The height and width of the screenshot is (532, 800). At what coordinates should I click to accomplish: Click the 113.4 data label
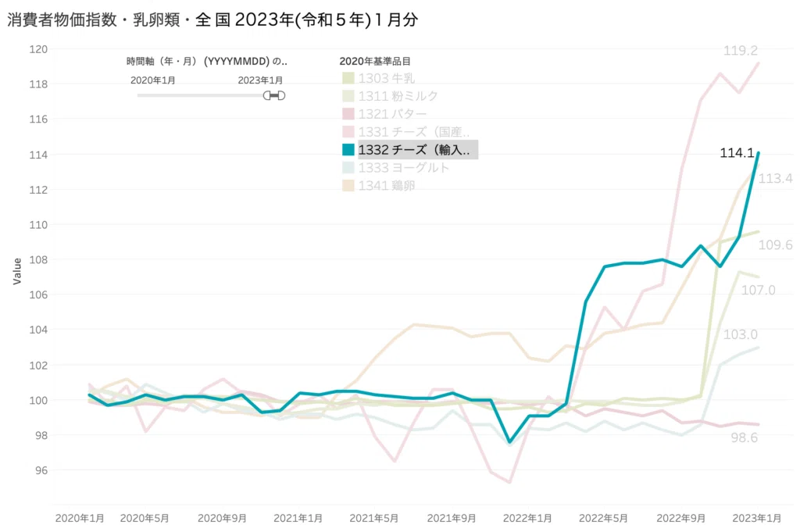pyautogui.click(x=776, y=178)
